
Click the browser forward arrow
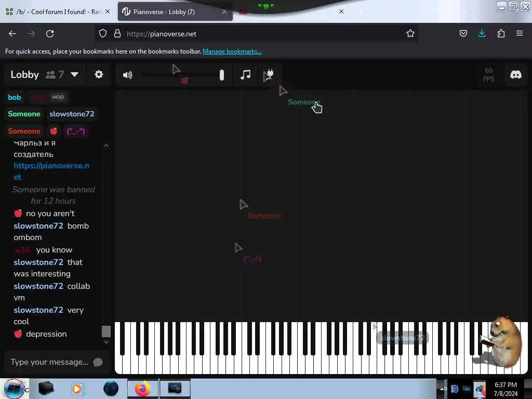[x=31, y=34]
